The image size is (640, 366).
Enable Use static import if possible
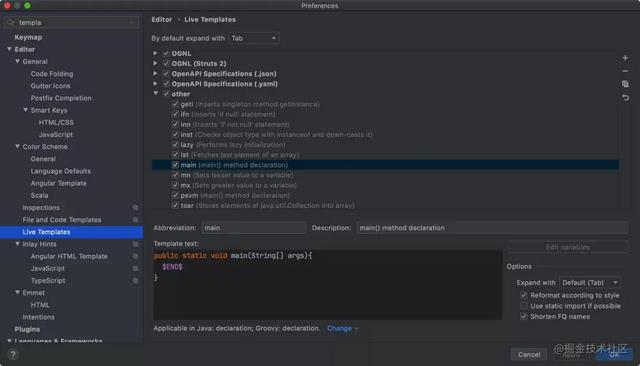(x=524, y=306)
